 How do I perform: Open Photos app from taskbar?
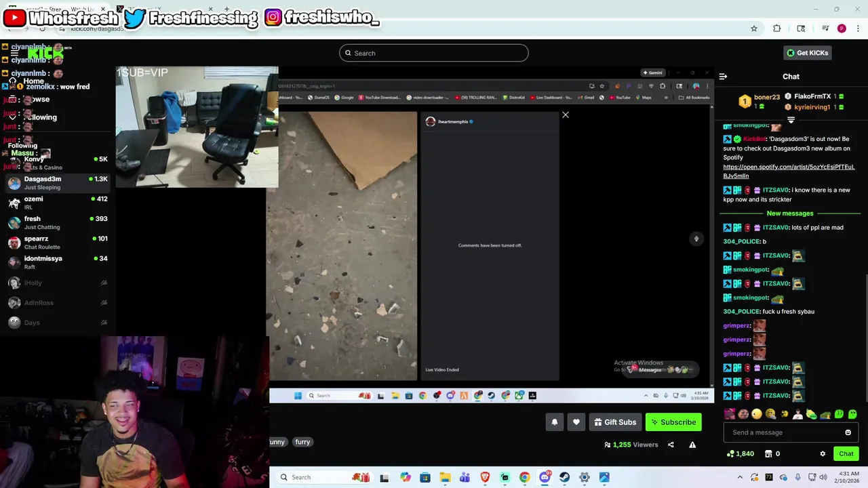pyautogui.click(x=604, y=477)
